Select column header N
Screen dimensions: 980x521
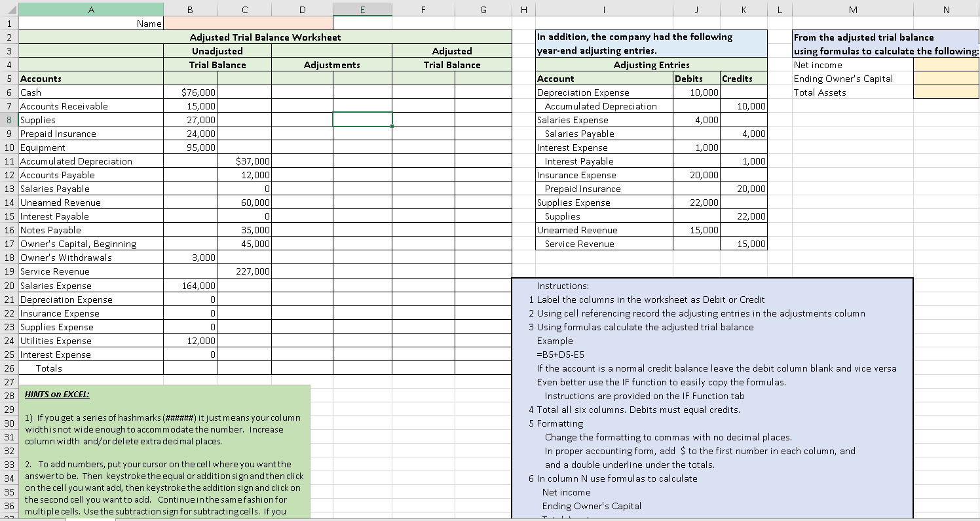946,9
